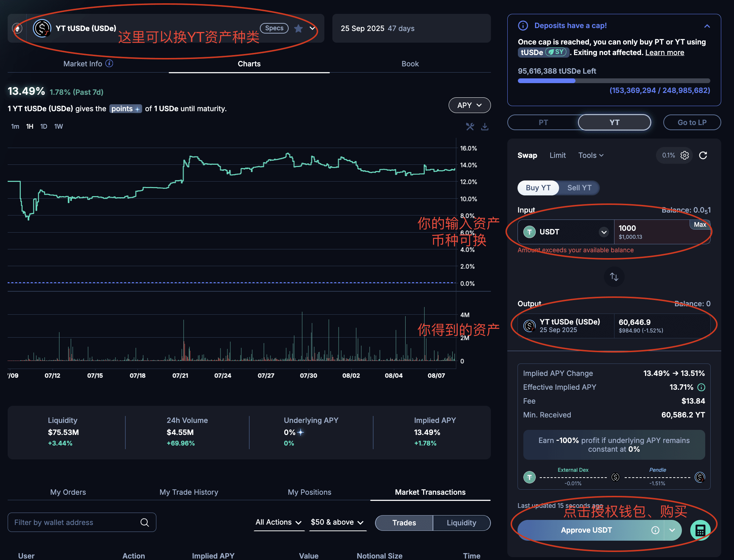Open the APY chart type dropdown
This screenshot has width=734, height=560.
point(469,105)
